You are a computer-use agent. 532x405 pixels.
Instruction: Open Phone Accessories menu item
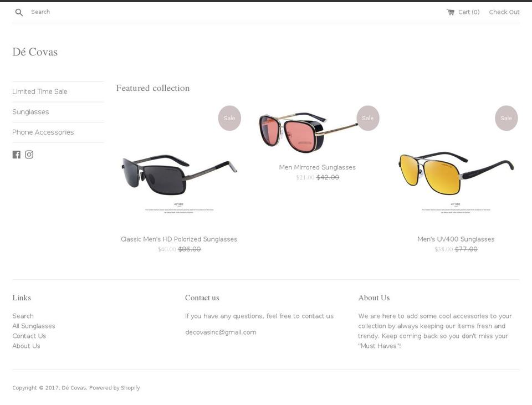point(43,132)
